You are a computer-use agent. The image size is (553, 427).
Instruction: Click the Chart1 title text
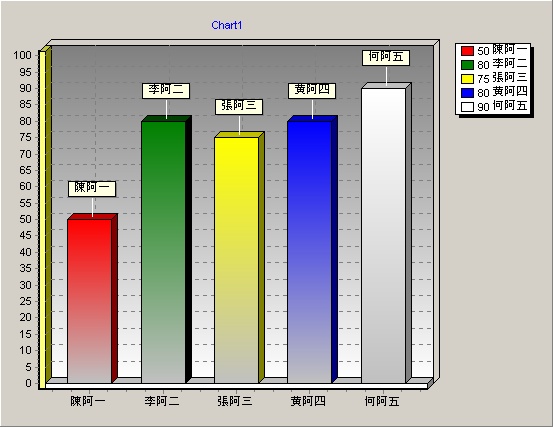click(227, 25)
